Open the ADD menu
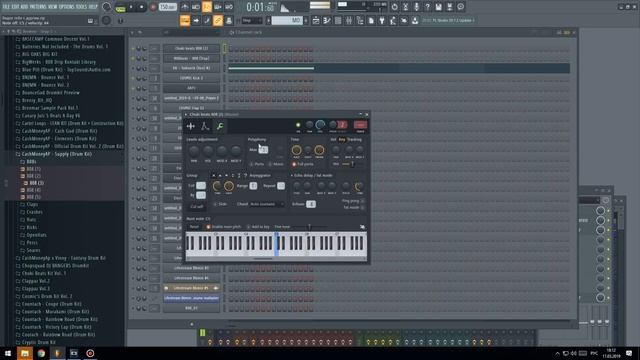 pyautogui.click(x=25, y=7)
